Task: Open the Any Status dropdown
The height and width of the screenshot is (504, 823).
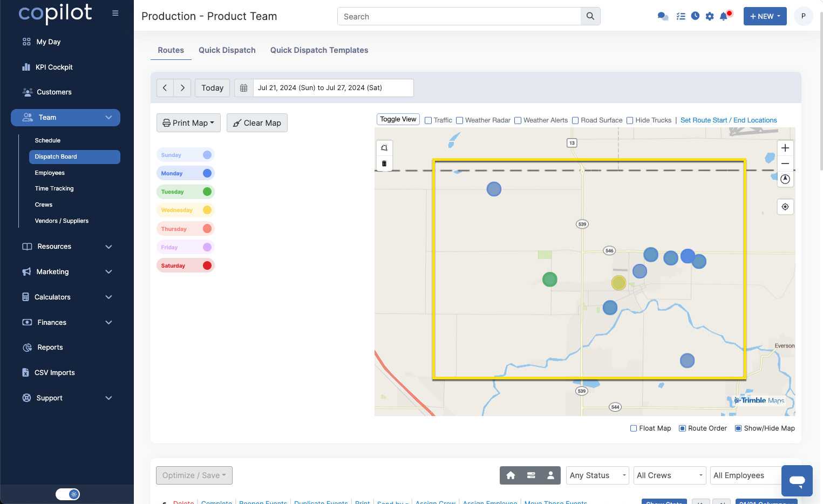Action: [x=597, y=475]
